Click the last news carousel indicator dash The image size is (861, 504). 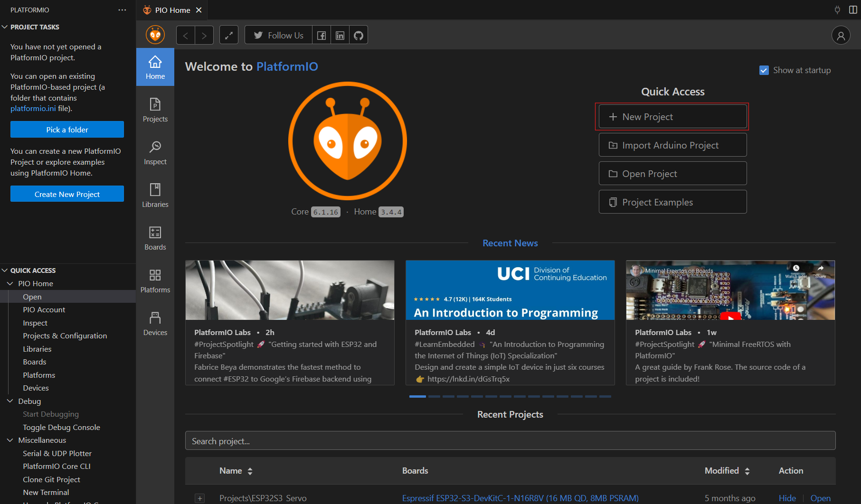click(x=605, y=396)
